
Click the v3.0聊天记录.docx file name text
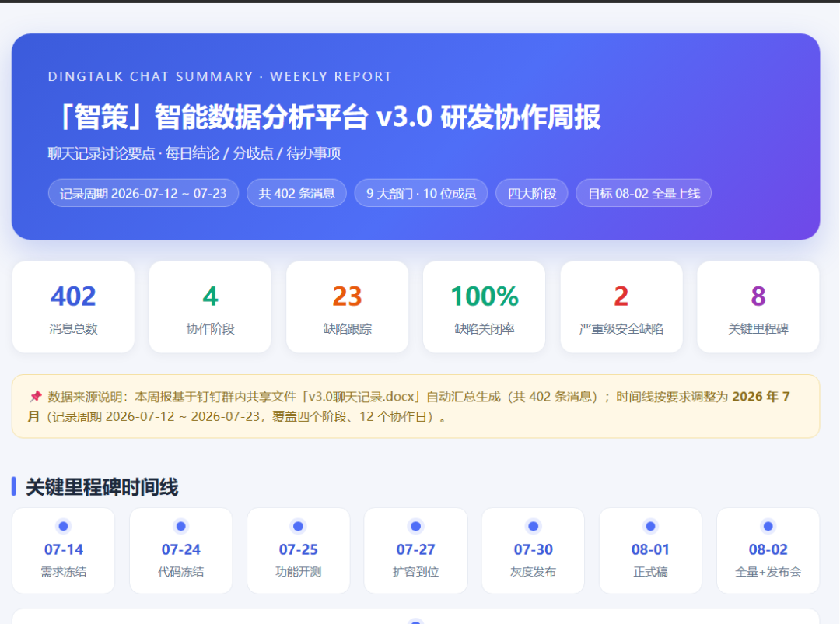(362, 397)
